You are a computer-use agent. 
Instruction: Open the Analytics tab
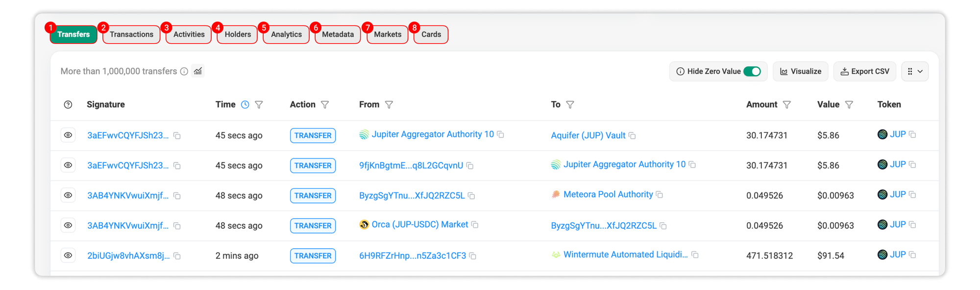[286, 34]
